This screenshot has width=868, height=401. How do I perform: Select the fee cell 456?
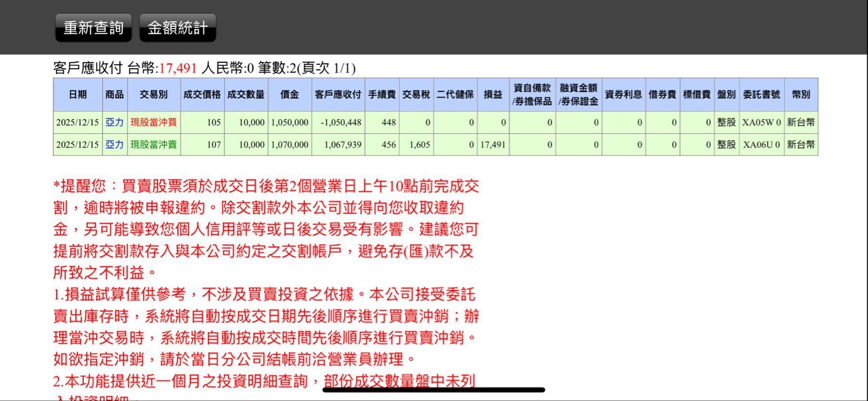382,145
